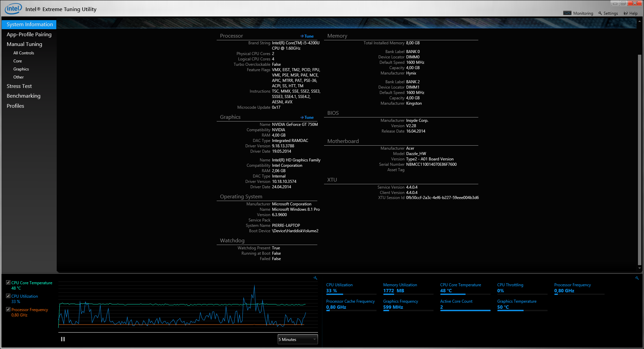Click the Intel(R) HD Graphics Family name
The image size is (644, 349).
click(296, 160)
